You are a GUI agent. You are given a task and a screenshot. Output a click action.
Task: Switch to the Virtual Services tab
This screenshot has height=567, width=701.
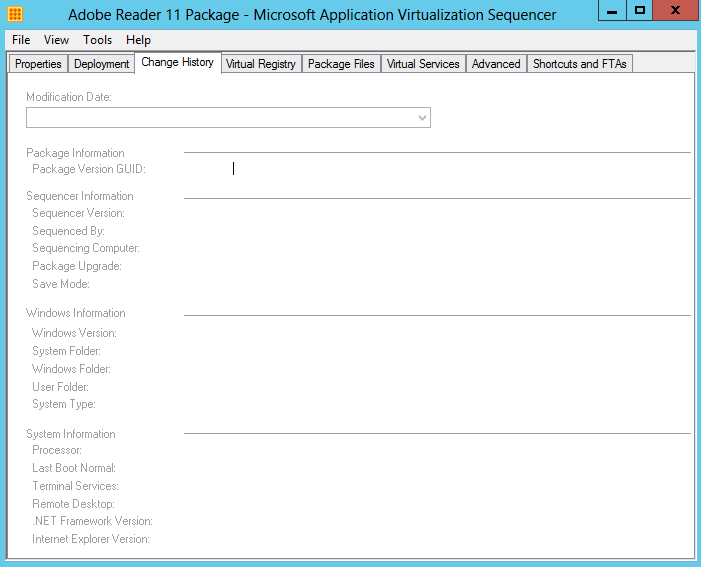(x=423, y=64)
